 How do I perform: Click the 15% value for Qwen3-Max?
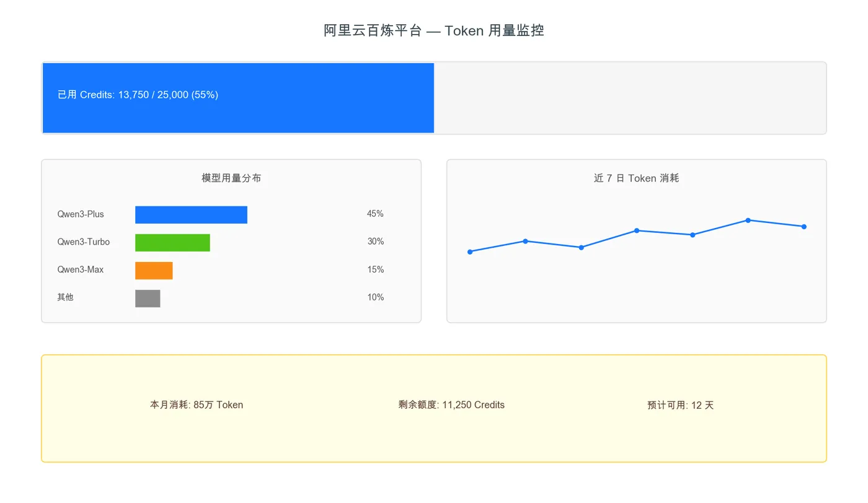click(x=376, y=269)
